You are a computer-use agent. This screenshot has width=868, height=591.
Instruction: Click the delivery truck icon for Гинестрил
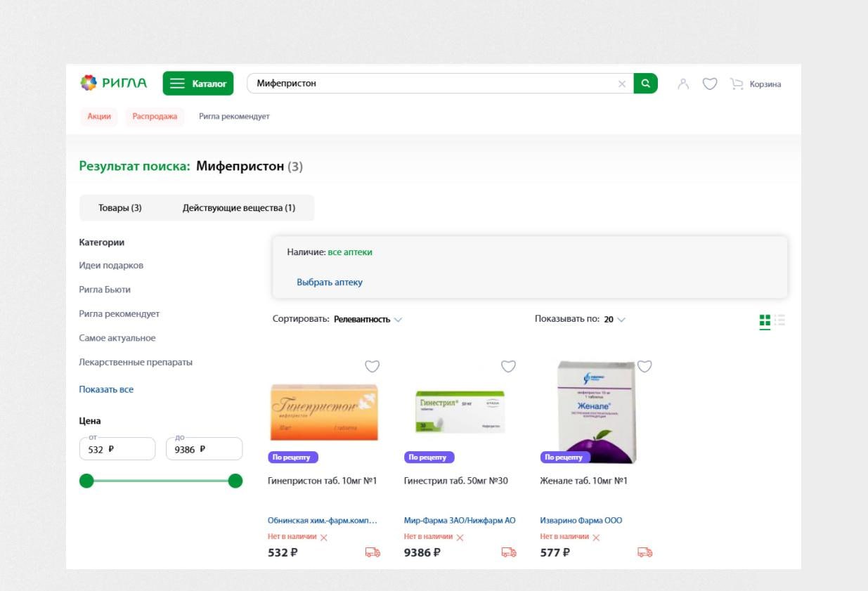(509, 552)
